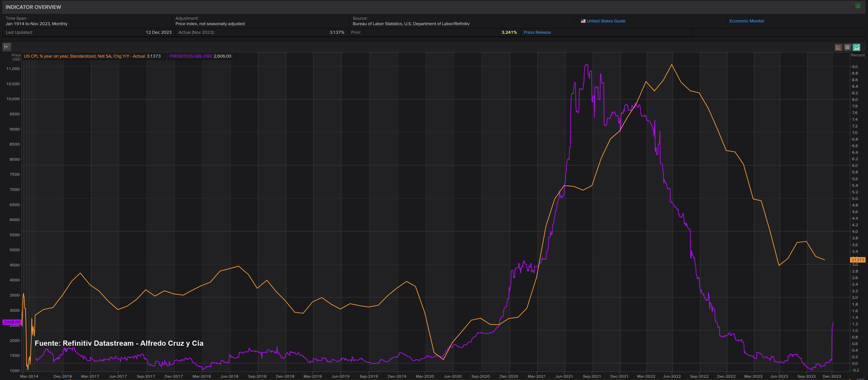Click the Percent right axis title
Image resolution: width=868 pixels, height=380 pixels.
pyautogui.click(x=857, y=55)
